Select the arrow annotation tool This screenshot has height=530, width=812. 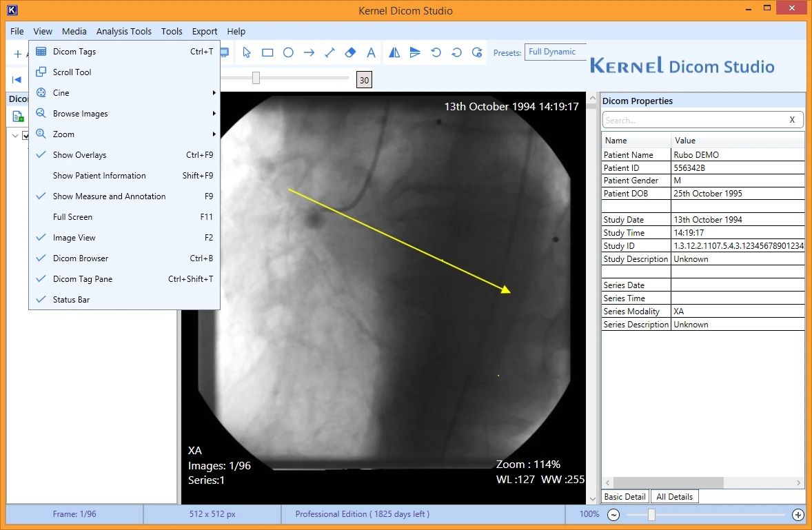coord(309,52)
